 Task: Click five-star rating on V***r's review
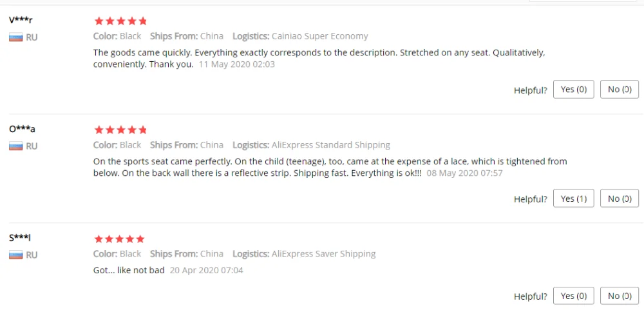point(120,21)
